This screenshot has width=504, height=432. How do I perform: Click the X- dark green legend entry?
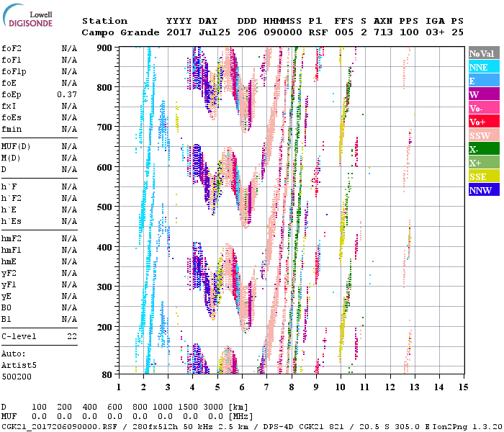(483, 149)
